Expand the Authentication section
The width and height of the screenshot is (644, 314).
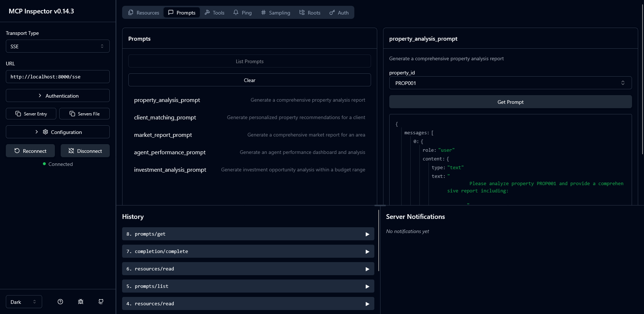pos(58,95)
